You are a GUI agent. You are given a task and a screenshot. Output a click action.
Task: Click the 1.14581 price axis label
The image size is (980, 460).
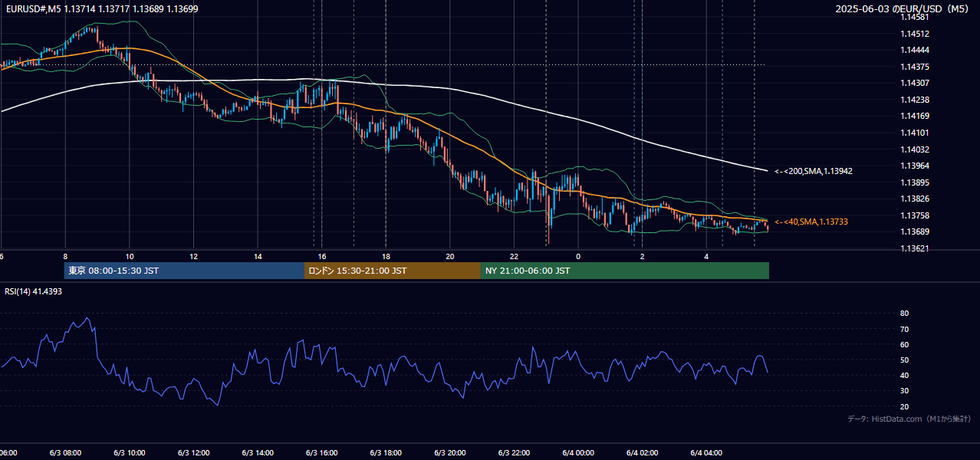click(x=915, y=17)
